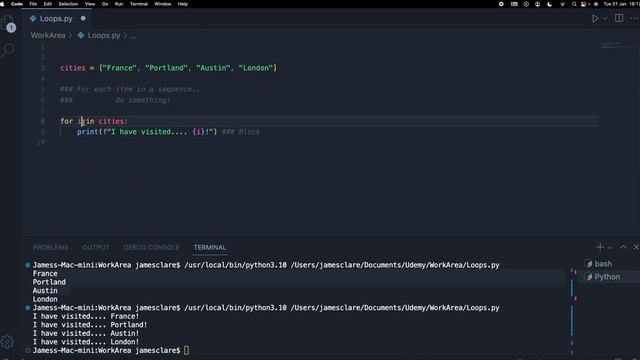
Task: Open the Run menu in the menu bar
Action: [119, 4]
